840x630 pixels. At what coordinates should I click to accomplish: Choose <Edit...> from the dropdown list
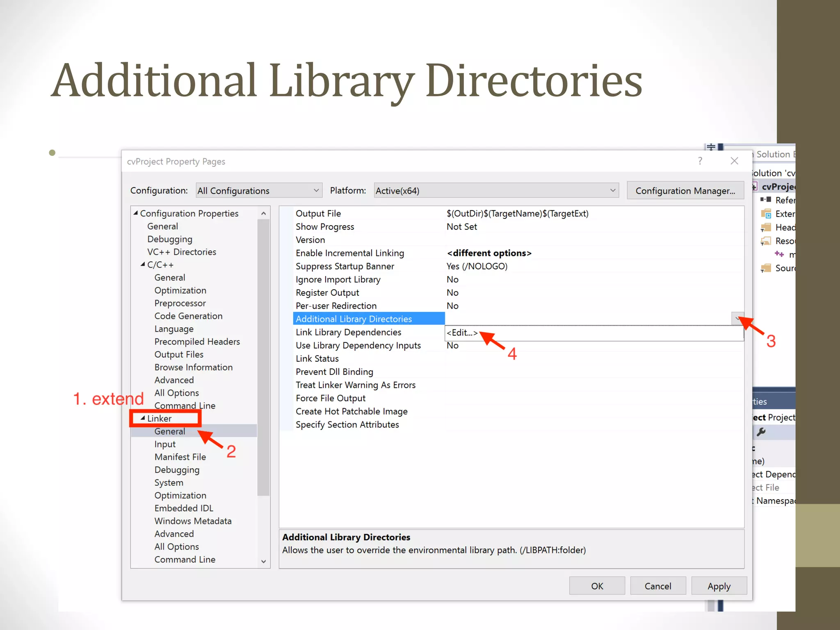click(462, 333)
